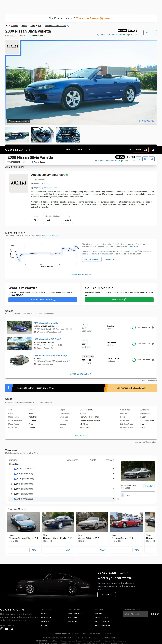
Task: Open PRICE menu in navbar
Action: 79,150
